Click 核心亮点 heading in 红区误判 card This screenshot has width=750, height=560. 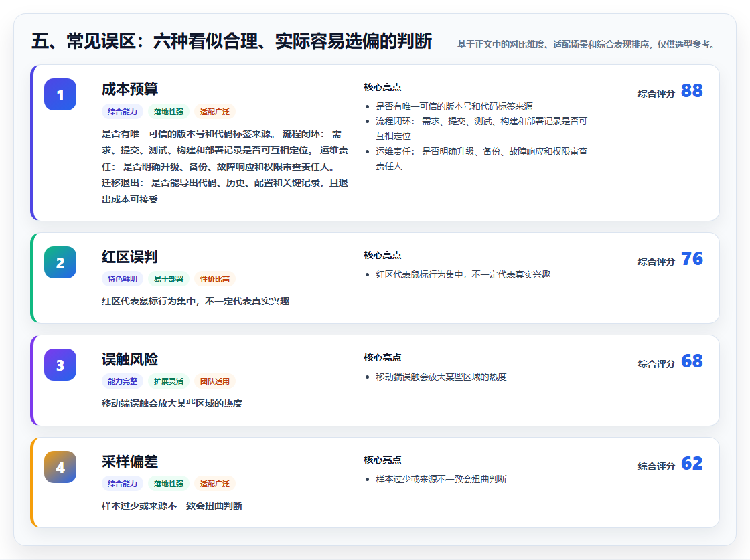pos(382,255)
